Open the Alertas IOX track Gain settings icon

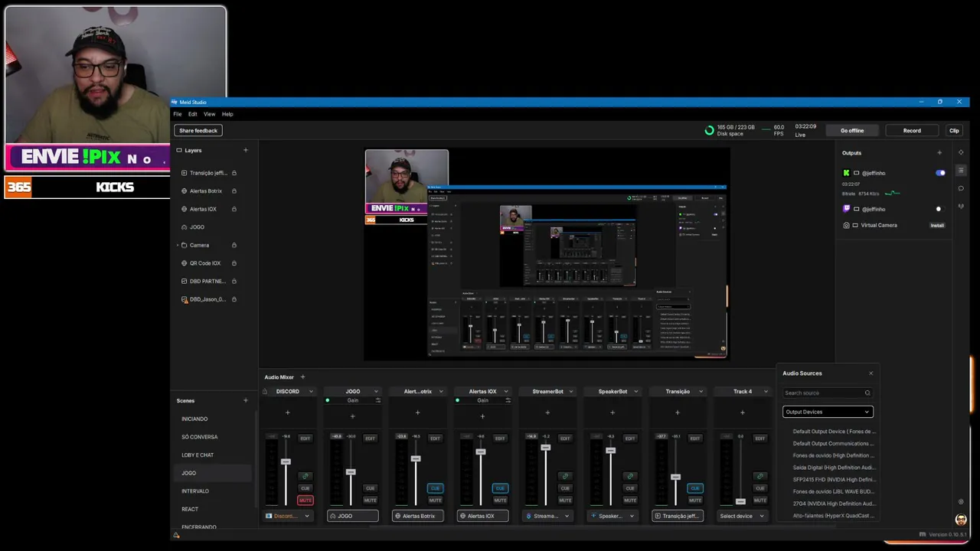coord(508,400)
